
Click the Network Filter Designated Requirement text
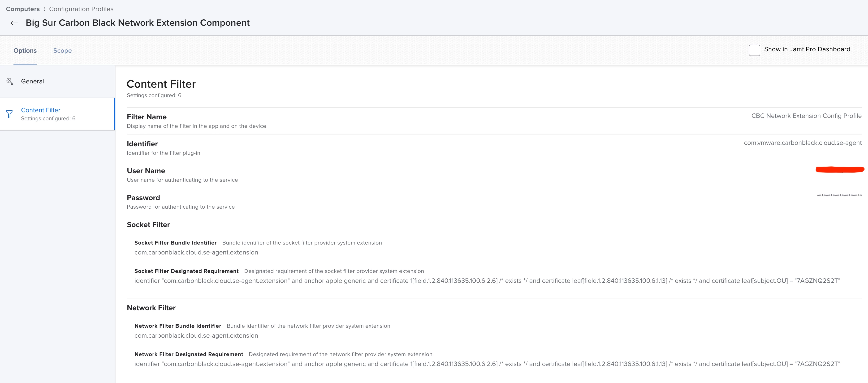tap(487, 364)
